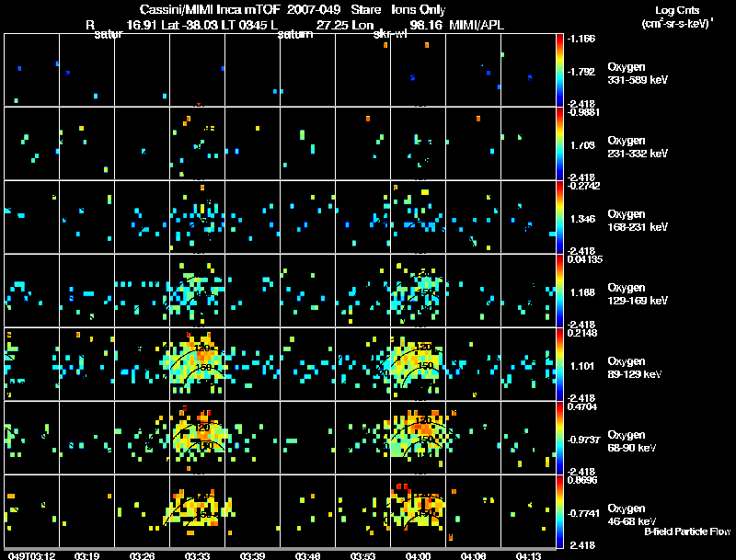Click the 1.346 color scale value

coord(582,219)
